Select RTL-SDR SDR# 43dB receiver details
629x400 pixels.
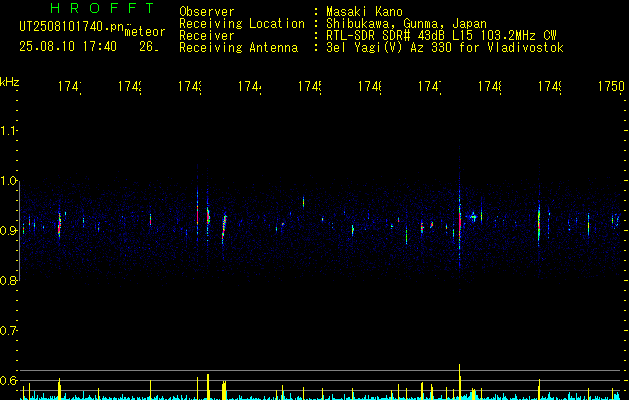pyautogui.click(x=441, y=36)
